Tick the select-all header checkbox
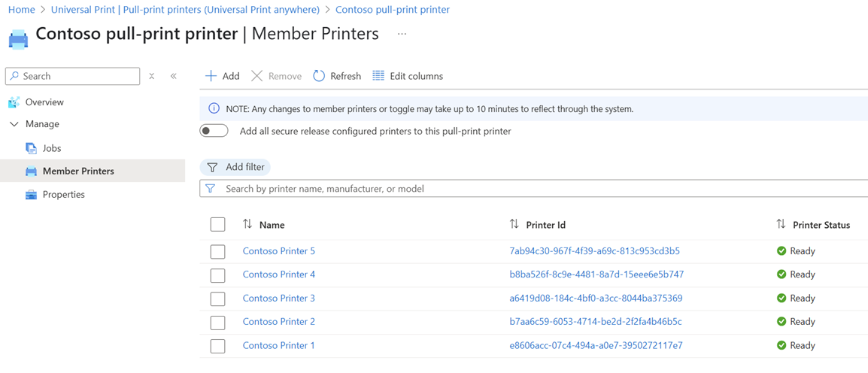Image resolution: width=868 pixels, height=373 pixels. (218, 224)
